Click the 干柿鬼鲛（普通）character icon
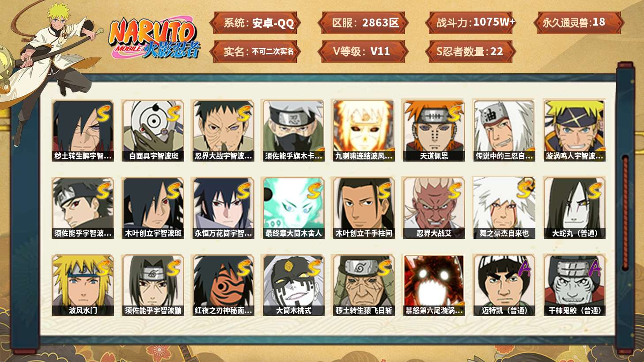Screen dimensions: 644x362 pos(574,285)
